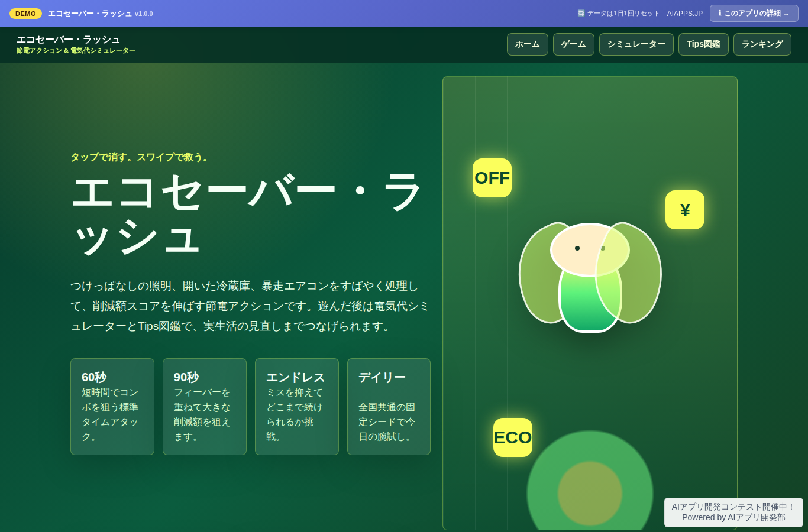Go to the ゲーム page
The height and width of the screenshot is (532, 808).
point(574,44)
